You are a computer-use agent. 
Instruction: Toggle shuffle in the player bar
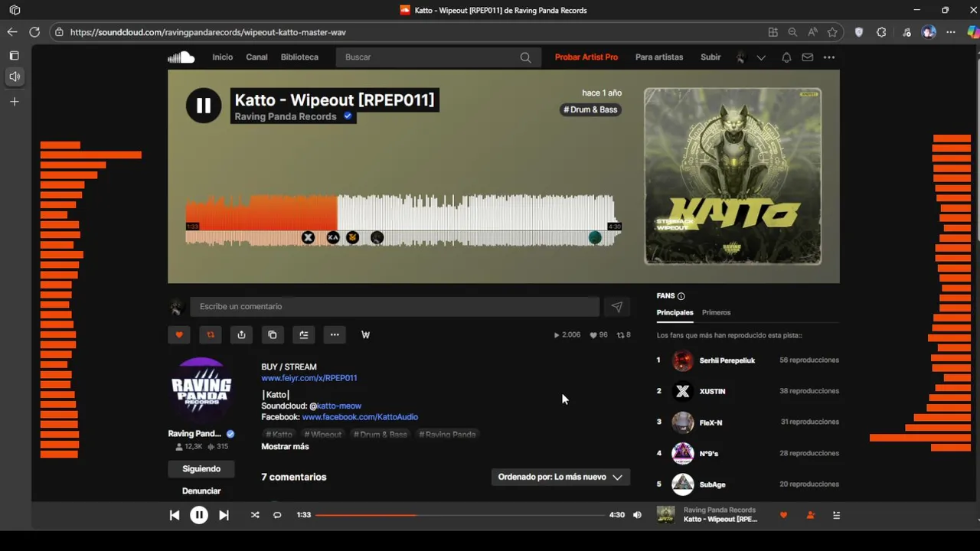click(255, 515)
